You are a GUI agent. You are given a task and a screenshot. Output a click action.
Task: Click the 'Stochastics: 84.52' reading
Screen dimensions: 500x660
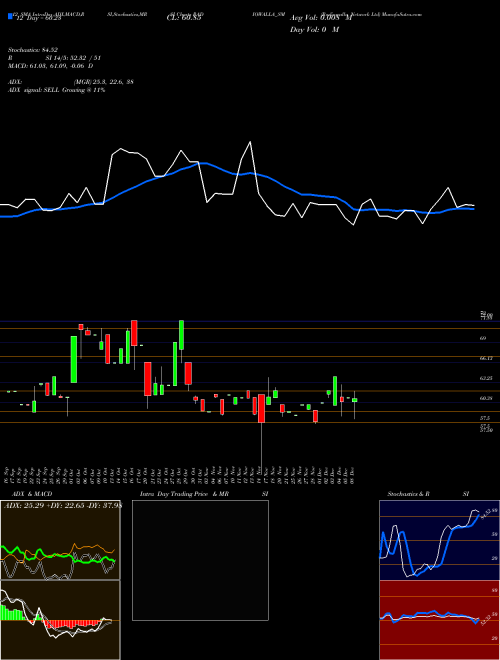click(x=32, y=51)
